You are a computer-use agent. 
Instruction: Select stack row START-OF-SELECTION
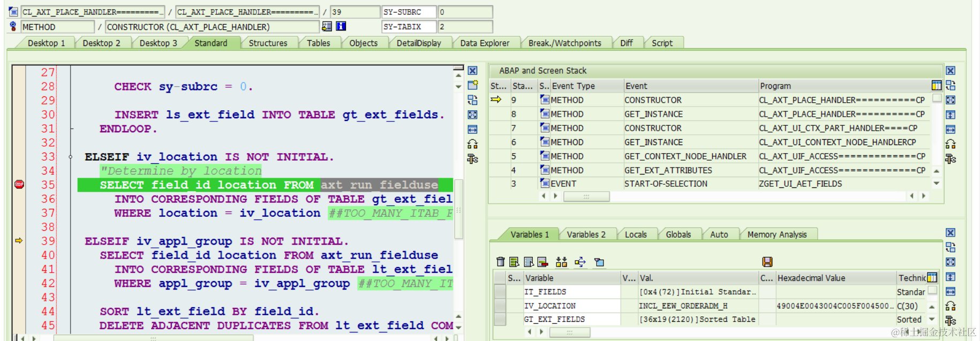(x=710, y=184)
